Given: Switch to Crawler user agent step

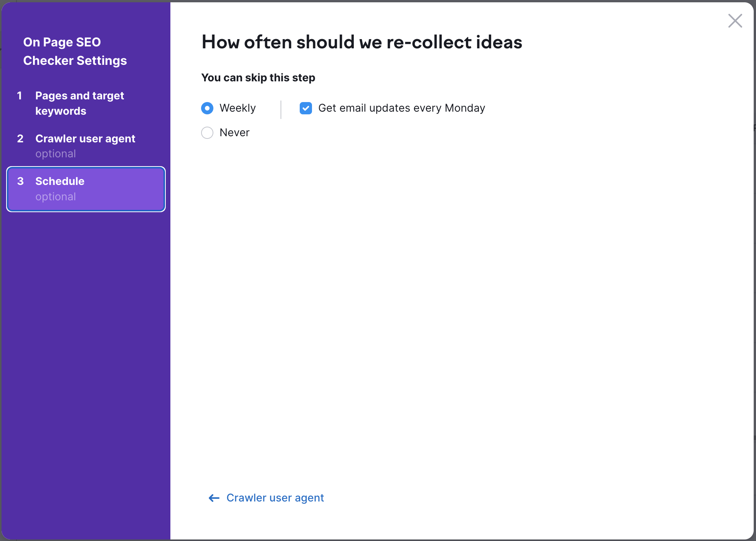Looking at the screenshot, I should coord(85,139).
